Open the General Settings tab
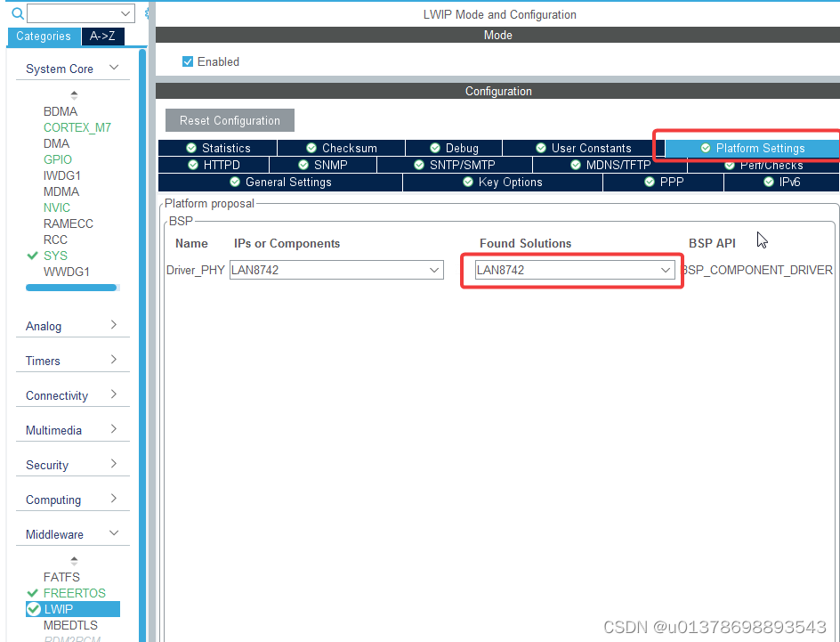This screenshot has width=840, height=642. click(280, 183)
